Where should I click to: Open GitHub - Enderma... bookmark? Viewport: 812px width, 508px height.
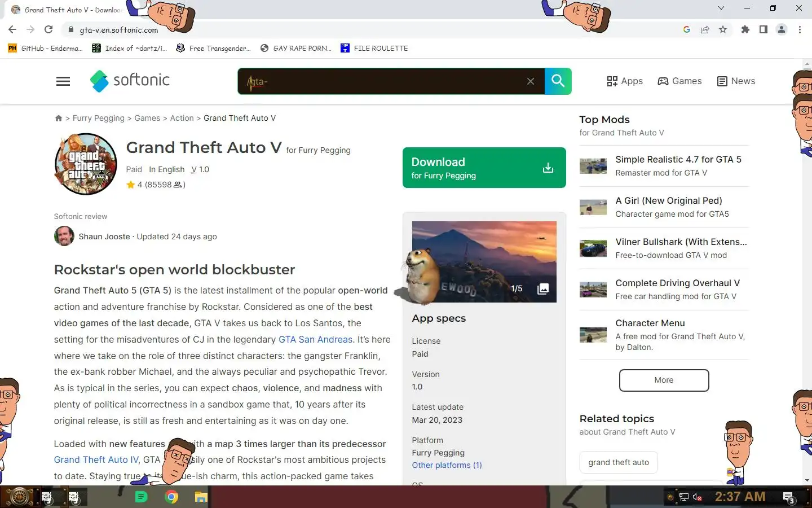[x=45, y=48]
